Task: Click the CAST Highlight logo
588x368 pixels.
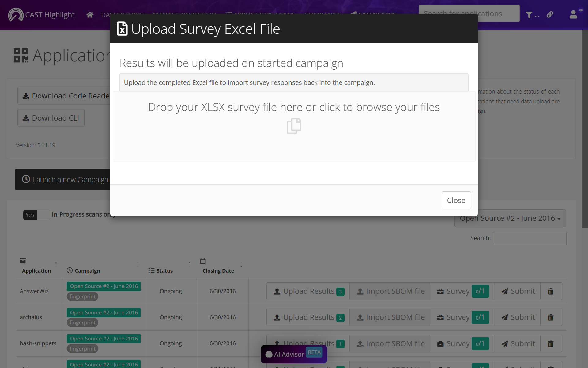Action: pyautogui.click(x=41, y=15)
